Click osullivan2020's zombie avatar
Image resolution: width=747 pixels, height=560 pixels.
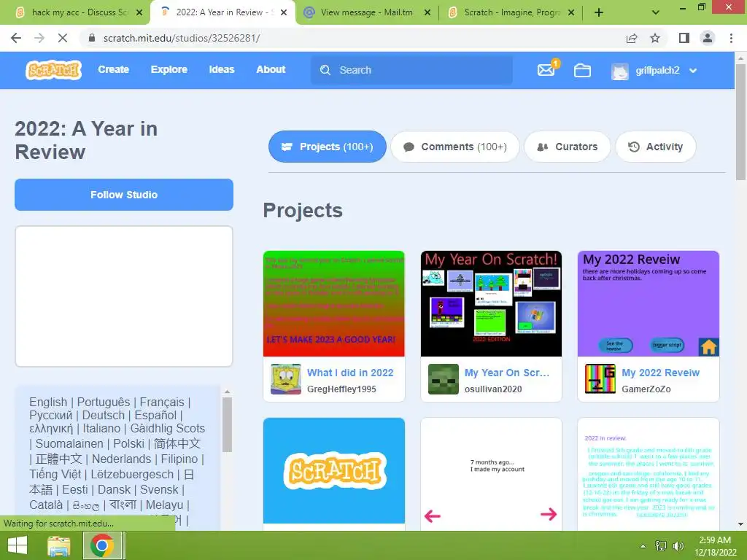pos(443,379)
